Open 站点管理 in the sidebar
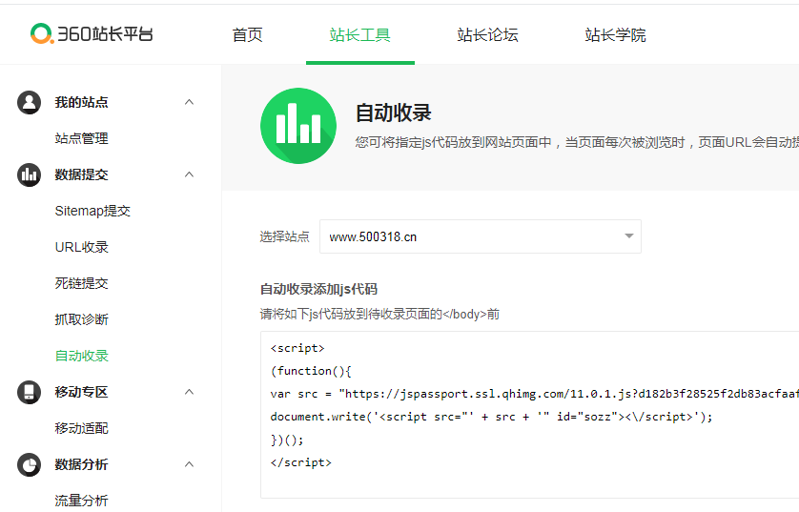This screenshot has width=799, height=512. pos(82,139)
